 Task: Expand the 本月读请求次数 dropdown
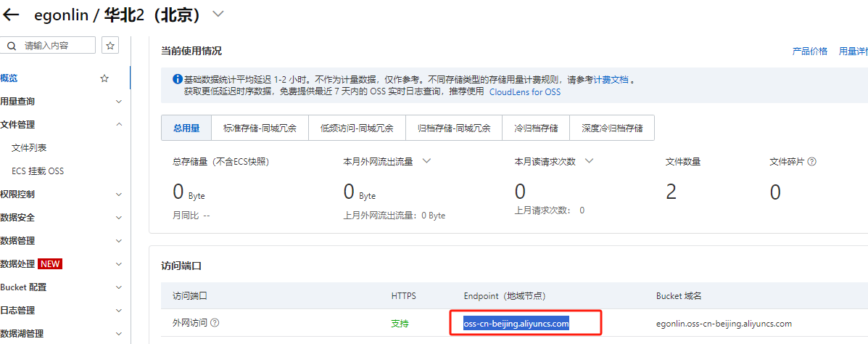(x=589, y=161)
